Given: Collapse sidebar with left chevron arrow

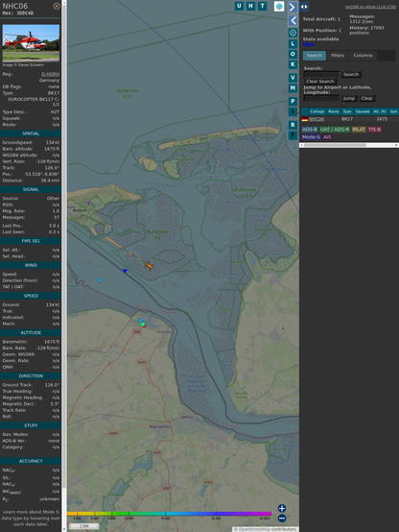Looking at the screenshot, I should (x=293, y=21).
